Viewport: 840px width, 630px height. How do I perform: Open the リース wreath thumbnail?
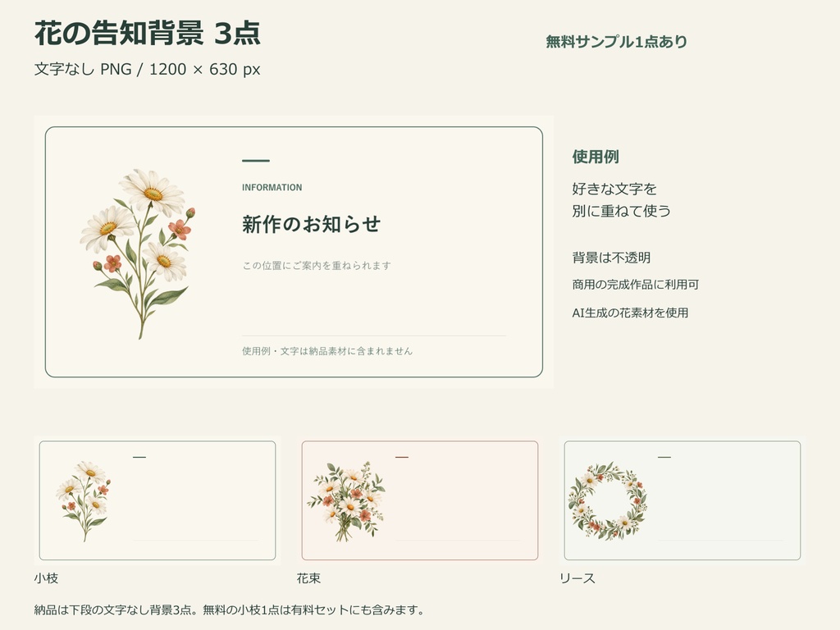click(682, 500)
